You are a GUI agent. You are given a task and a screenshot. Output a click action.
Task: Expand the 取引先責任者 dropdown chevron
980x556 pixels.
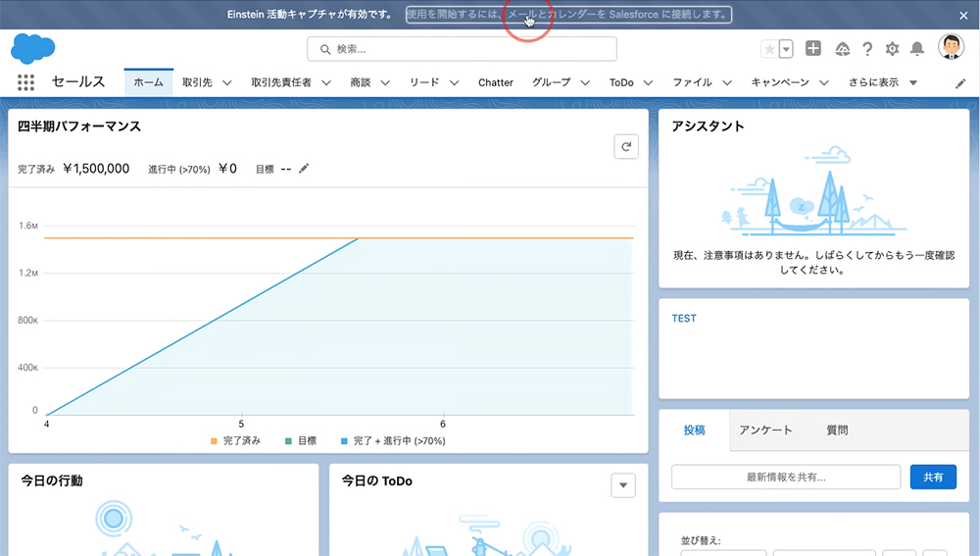point(326,82)
